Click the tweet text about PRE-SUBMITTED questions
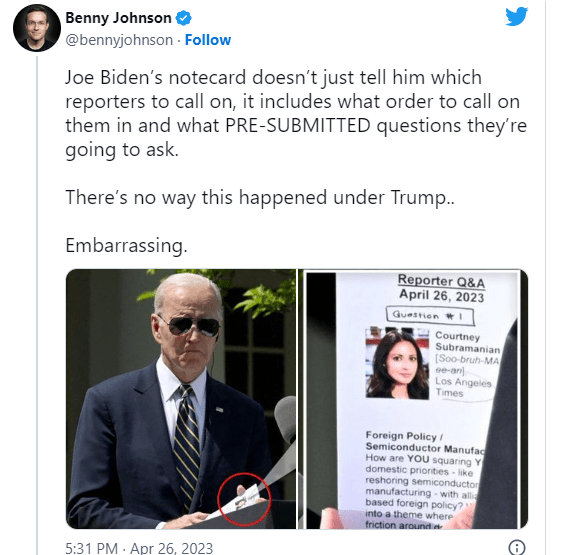Viewport: 573px width, 555px height. (296, 114)
